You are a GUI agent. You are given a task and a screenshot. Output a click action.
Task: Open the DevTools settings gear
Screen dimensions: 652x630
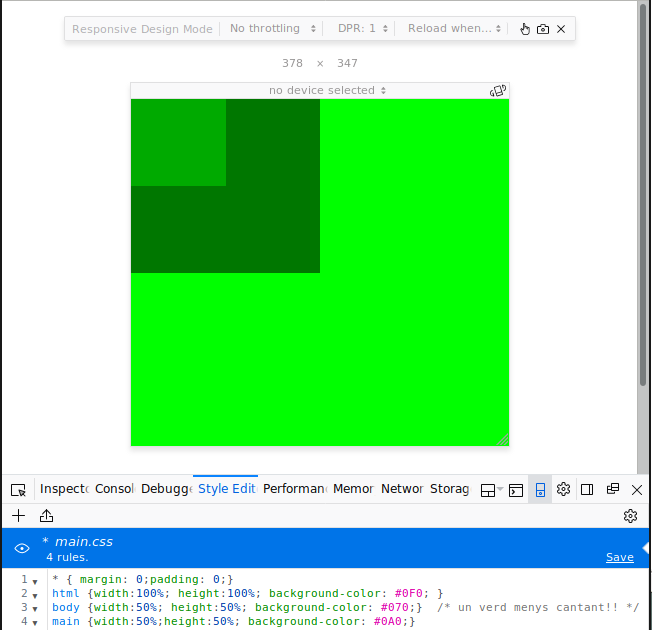point(563,490)
